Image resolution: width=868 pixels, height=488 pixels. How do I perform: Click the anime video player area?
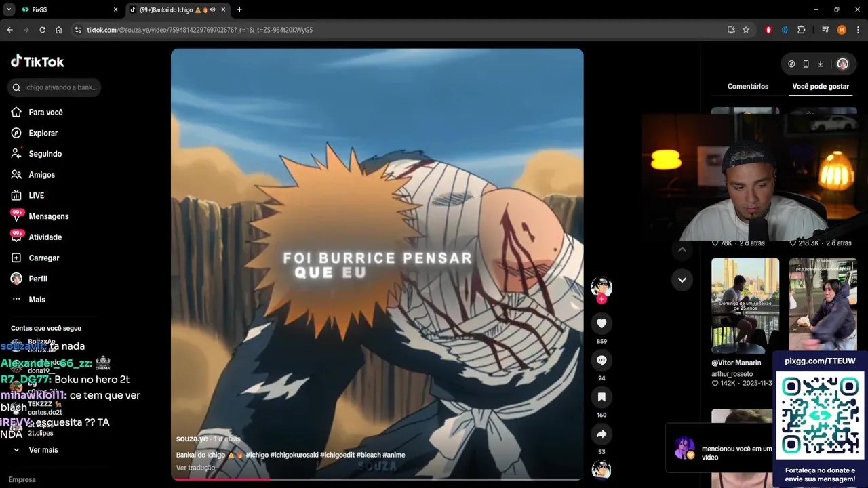click(x=377, y=264)
